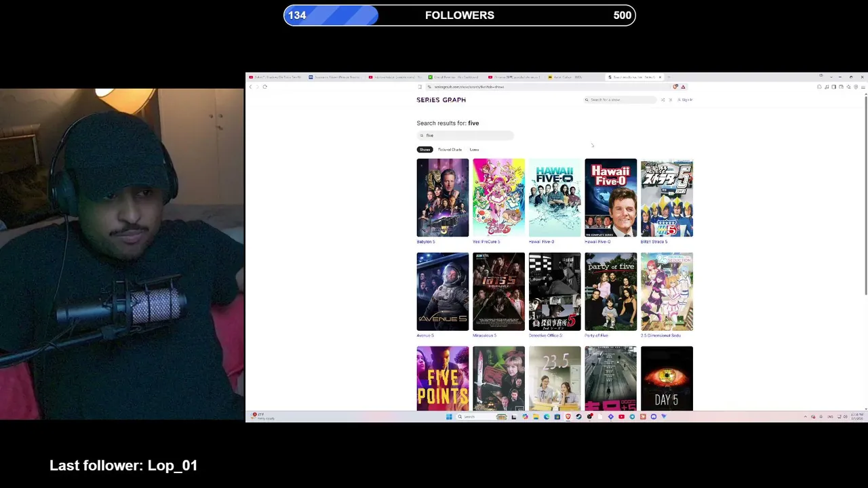868x488 pixels.
Task: Open the 2.5 Dimensional Seduction poster
Action: pos(667,291)
